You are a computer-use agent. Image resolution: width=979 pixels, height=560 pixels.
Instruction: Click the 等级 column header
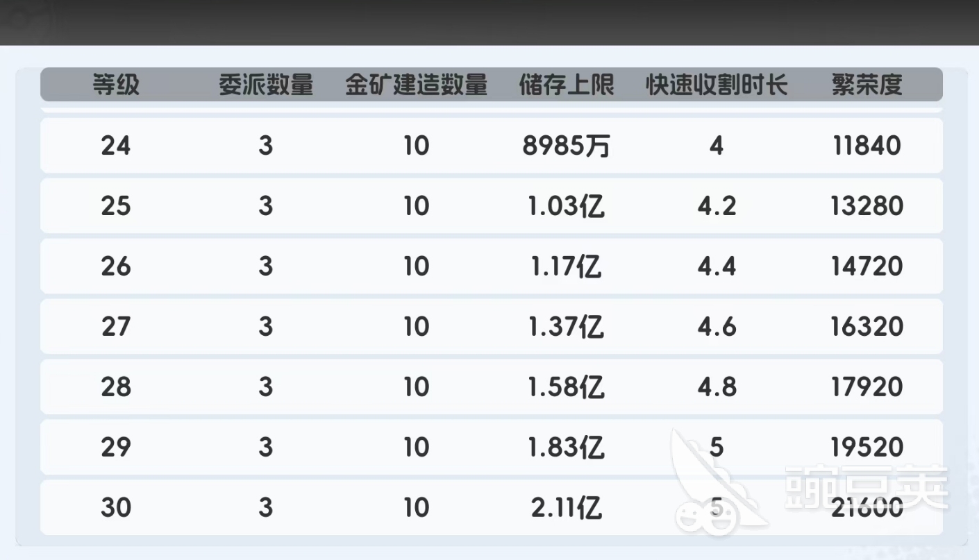116,85
